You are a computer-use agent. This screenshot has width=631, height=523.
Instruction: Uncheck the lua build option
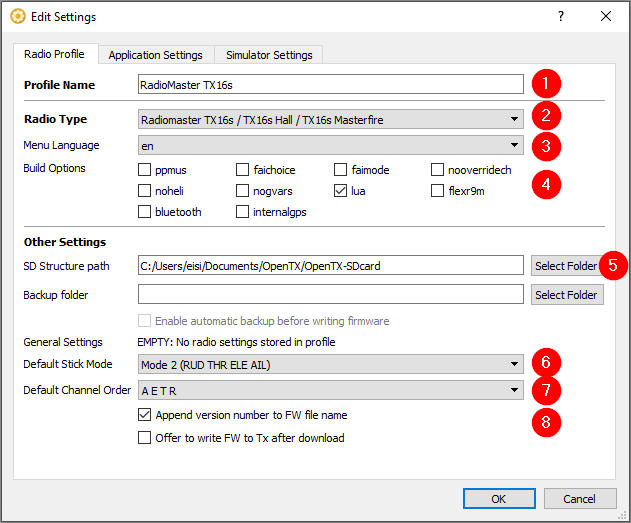(340, 191)
